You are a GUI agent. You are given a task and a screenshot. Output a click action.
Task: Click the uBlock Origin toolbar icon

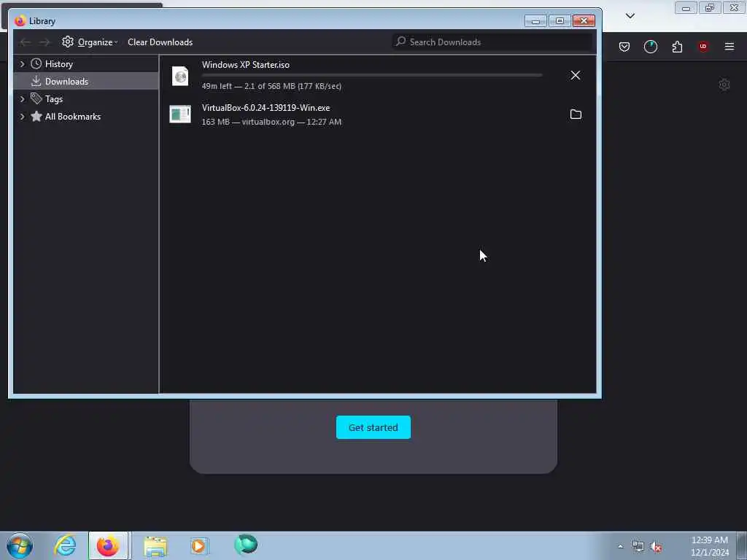click(x=703, y=47)
